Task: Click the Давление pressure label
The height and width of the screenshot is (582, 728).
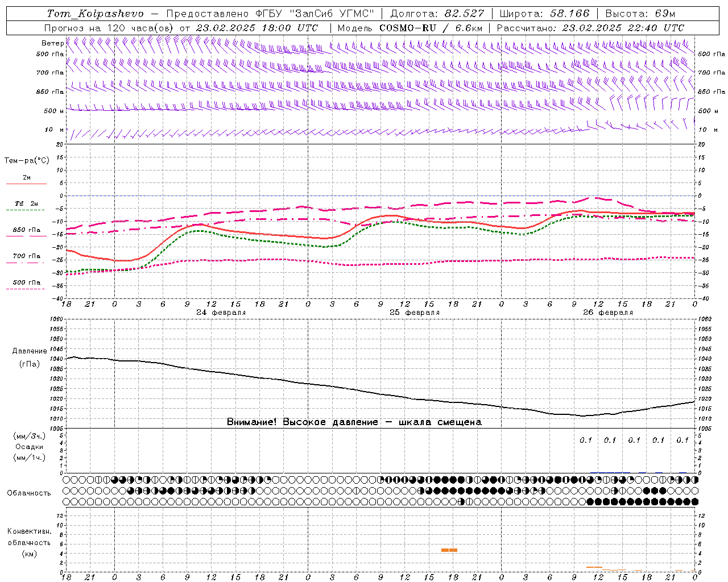Action: pyautogui.click(x=30, y=351)
